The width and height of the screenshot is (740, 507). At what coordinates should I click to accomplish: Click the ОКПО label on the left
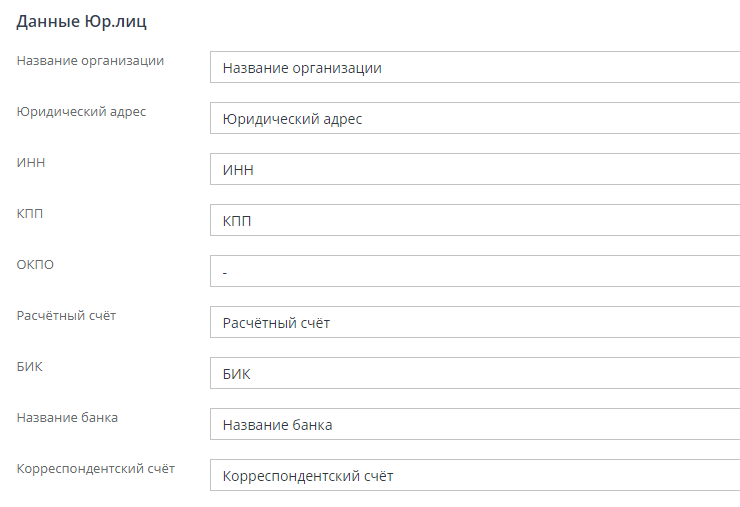point(34,264)
